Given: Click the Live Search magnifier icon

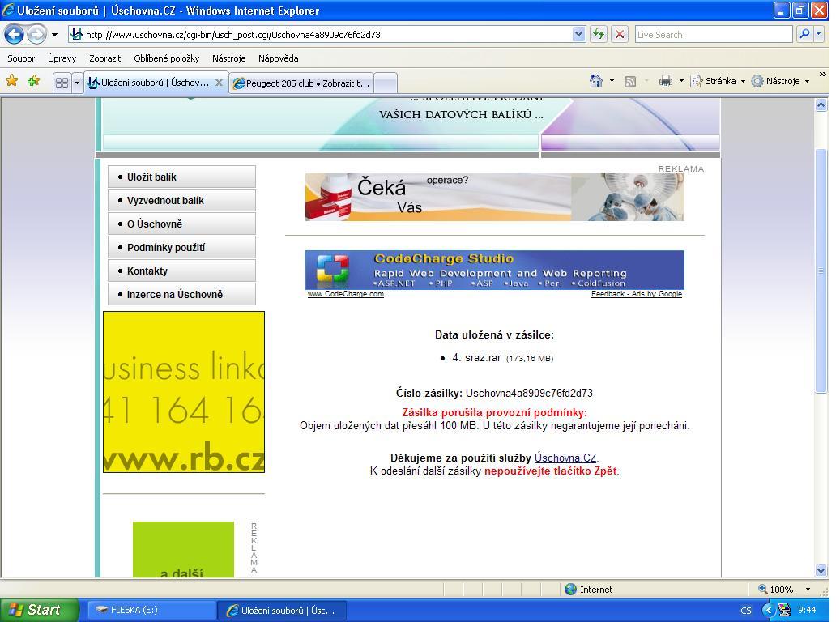Looking at the screenshot, I should (804, 34).
